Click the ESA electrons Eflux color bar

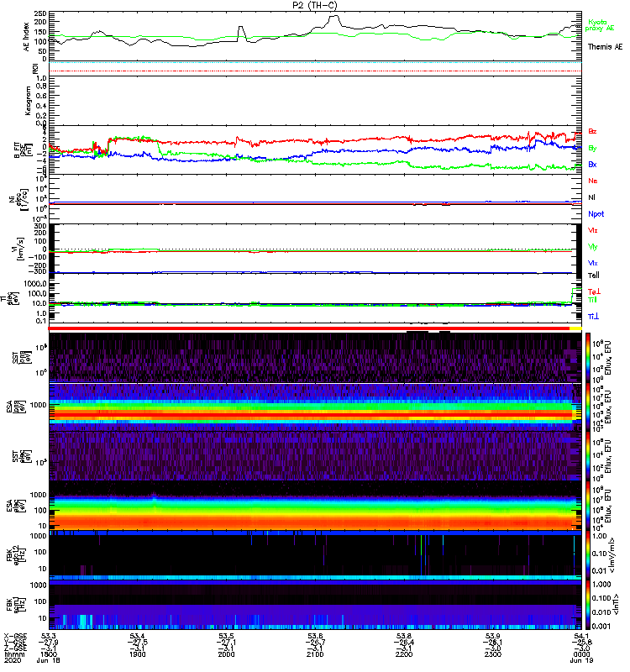coord(588,506)
